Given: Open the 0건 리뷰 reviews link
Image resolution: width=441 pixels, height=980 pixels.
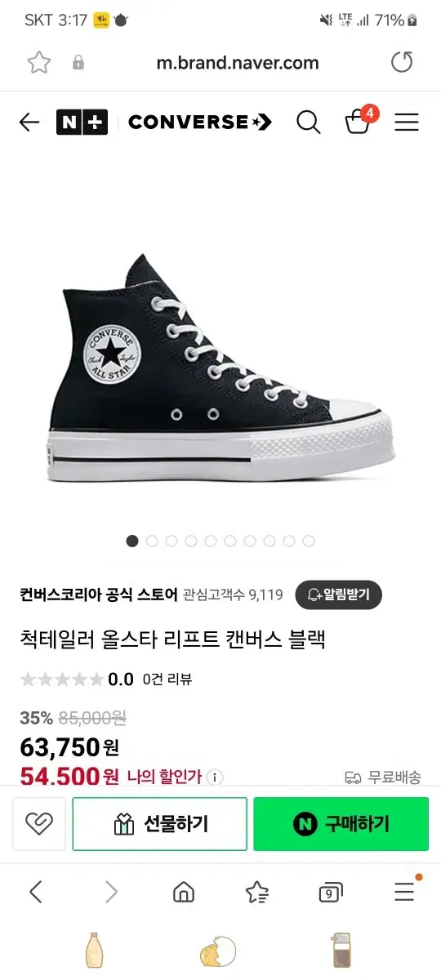Looking at the screenshot, I should tap(167, 679).
